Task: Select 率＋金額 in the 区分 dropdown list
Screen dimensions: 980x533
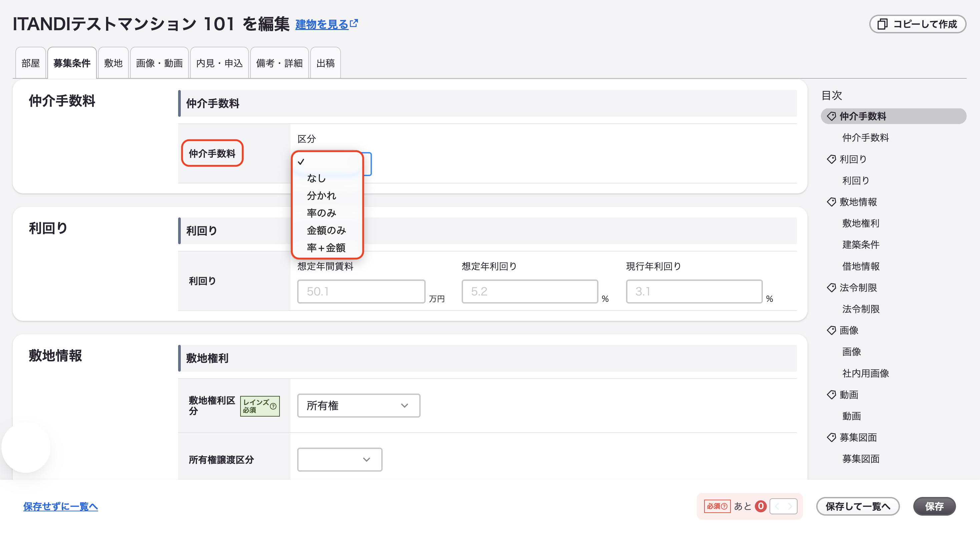Action: [327, 248]
